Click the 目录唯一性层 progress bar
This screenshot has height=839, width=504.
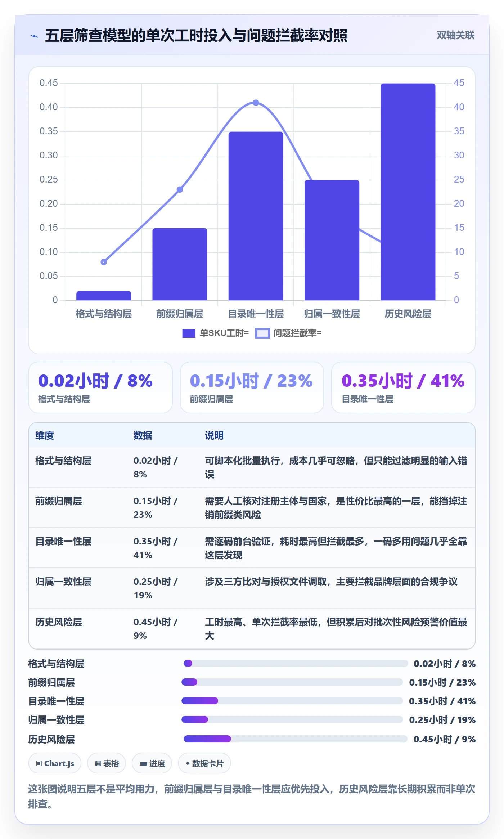point(292,701)
